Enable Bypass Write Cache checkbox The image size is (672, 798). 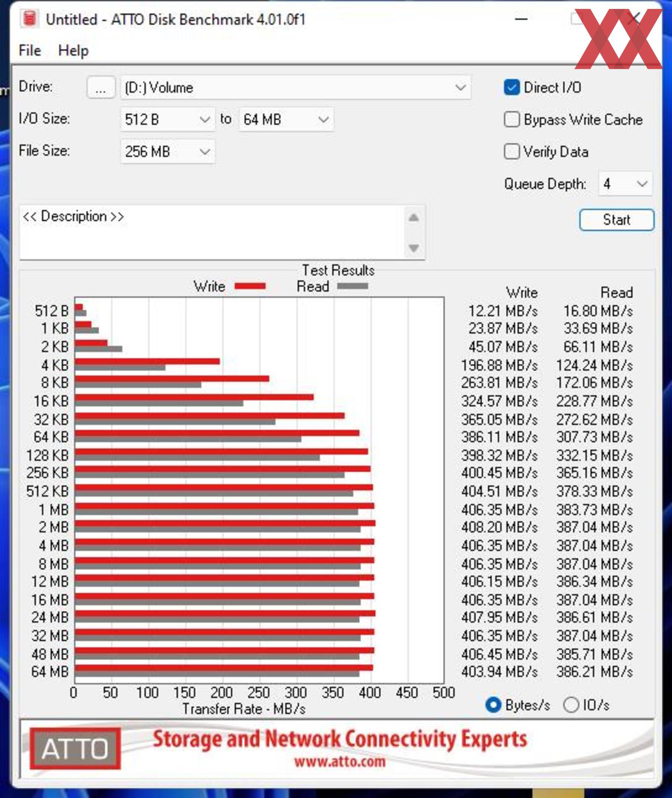(511, 120)
